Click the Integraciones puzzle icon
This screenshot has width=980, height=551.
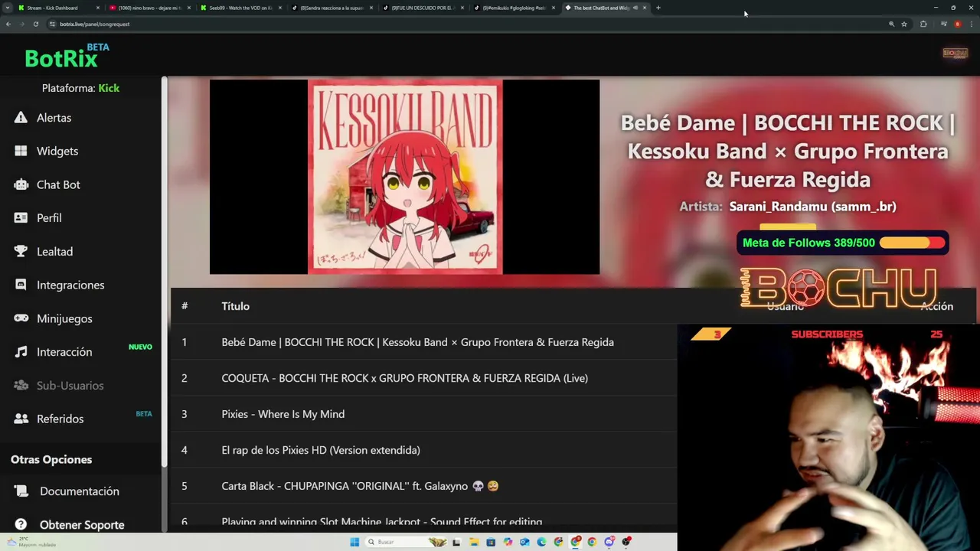point(21,285)
